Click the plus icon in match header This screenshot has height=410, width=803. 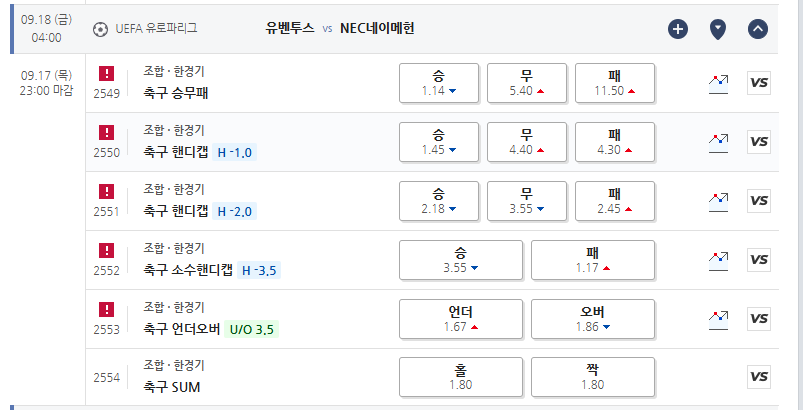coord(678,29)
